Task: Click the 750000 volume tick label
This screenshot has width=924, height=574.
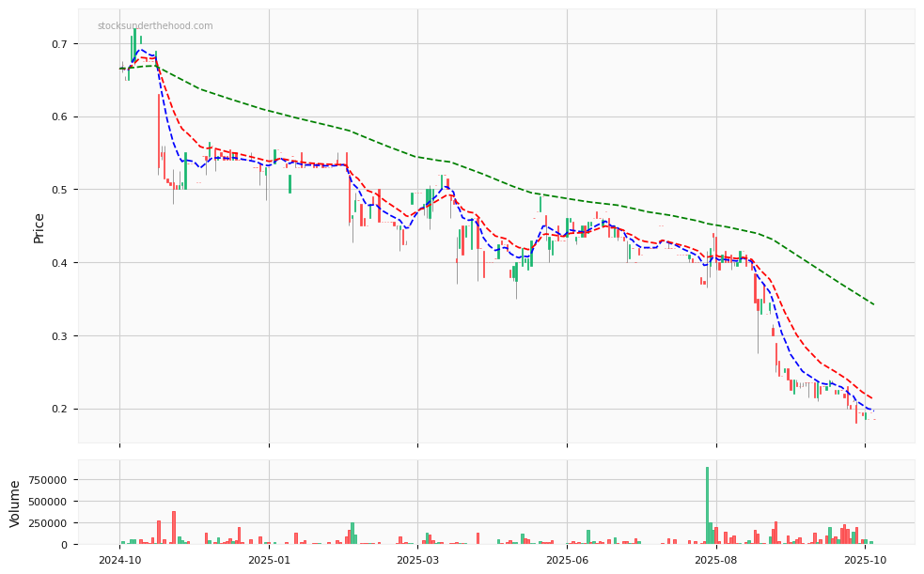Action: tap(45, 480)
